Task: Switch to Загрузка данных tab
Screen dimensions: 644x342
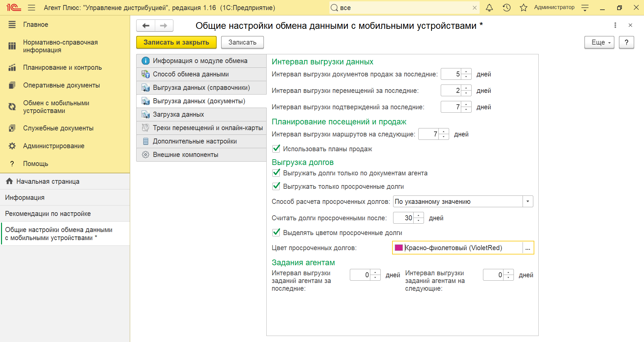Action: 178,114
